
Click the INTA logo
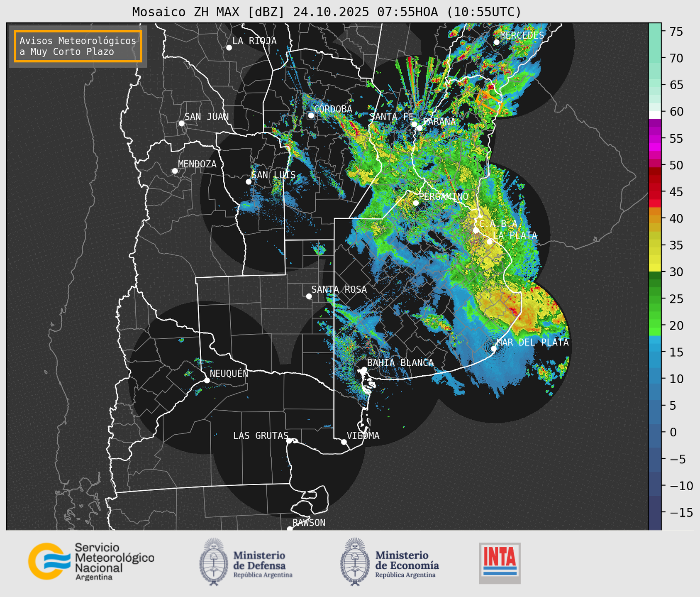pos(500,563)
